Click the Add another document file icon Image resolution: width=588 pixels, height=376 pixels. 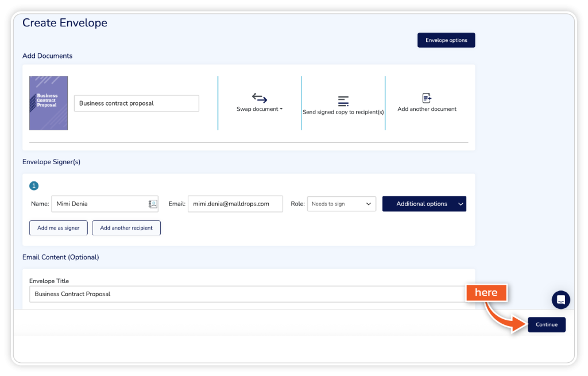[427, 98]
